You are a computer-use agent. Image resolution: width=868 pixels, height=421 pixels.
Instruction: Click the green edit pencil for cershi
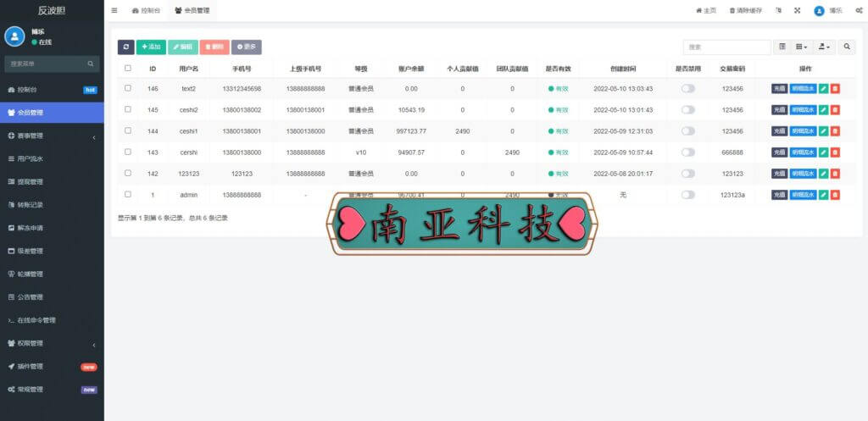click(823, 152)
